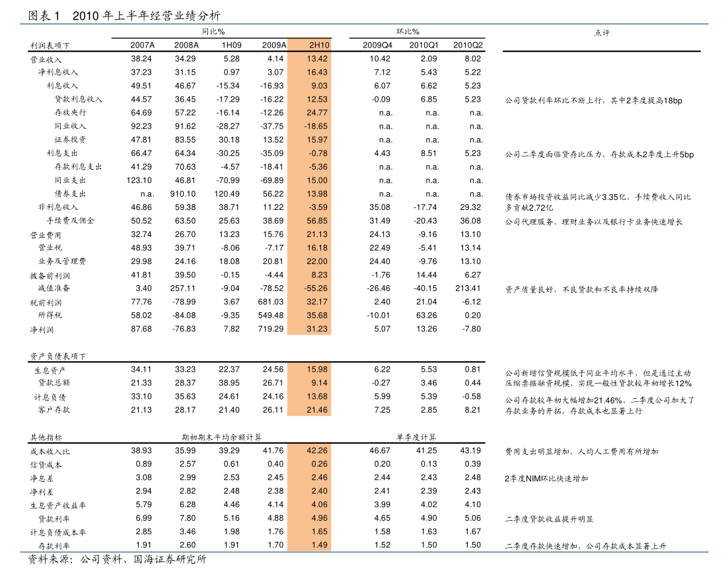
Task: Select the highlighted 2H10 column header
Action: (x=316, y=46)
